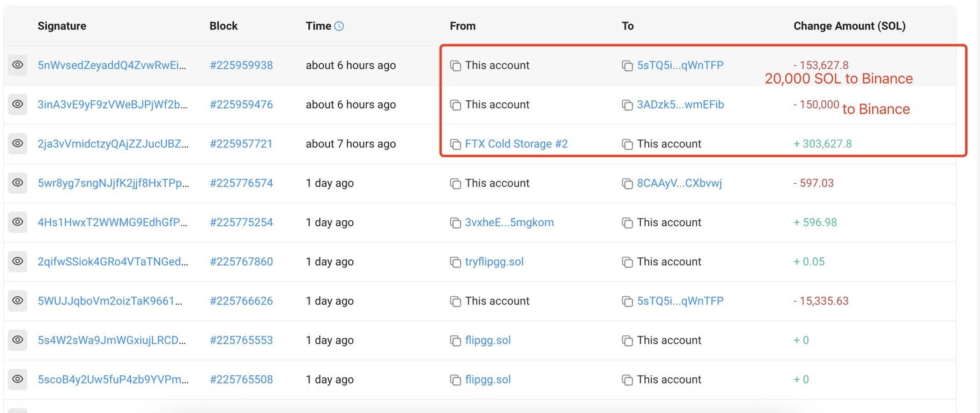Click the clock icon beside Time header
The width and height of the screenshot is (980, 413).
click(338, 26)
